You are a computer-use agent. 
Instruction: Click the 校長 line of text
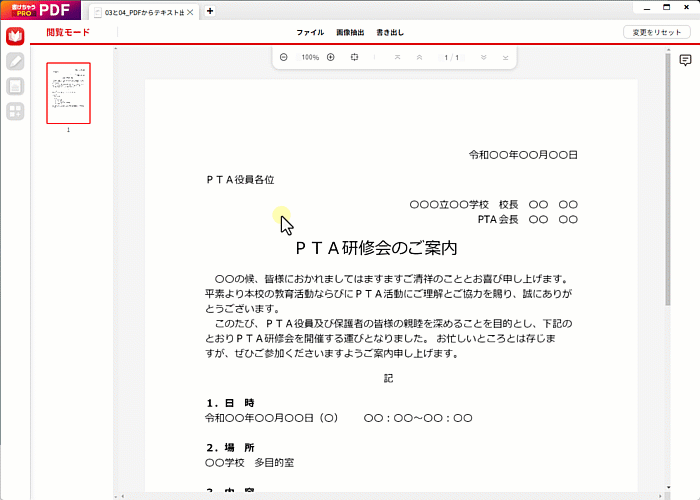(x=494, y=204)
